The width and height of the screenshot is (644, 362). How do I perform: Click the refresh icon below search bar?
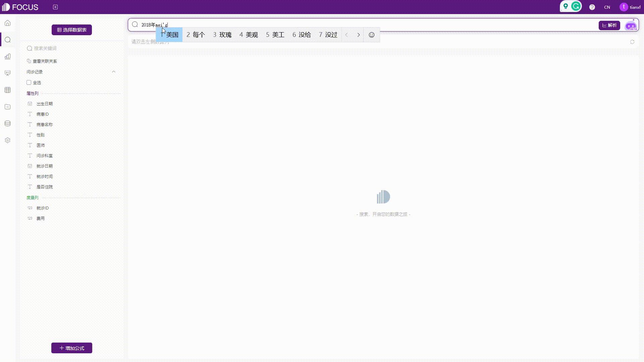(x=632, y=42)
